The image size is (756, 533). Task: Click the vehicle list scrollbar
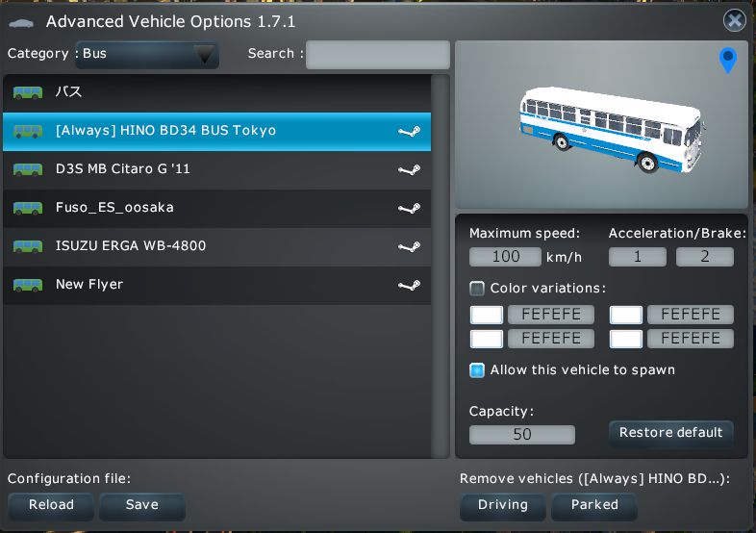[x=441, y=266]
